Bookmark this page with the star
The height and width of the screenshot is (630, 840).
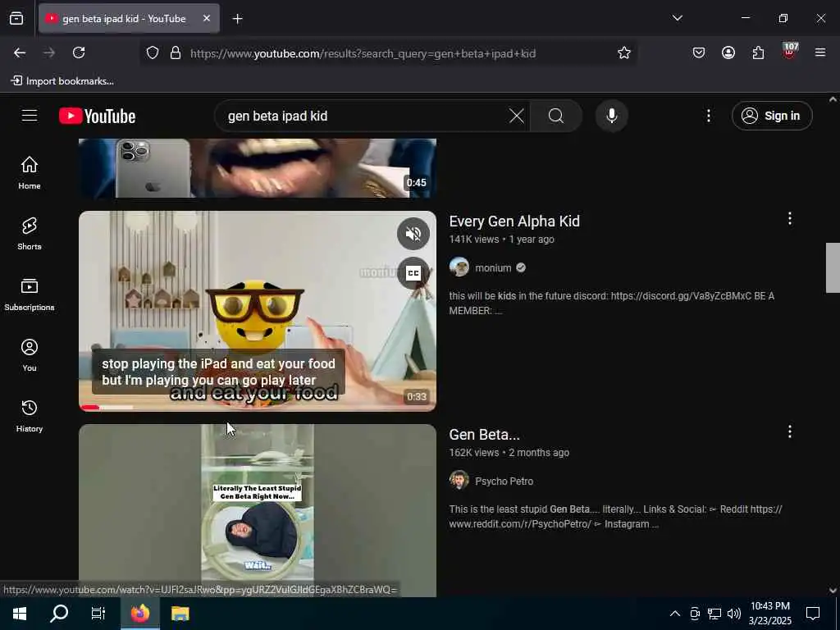623,52
